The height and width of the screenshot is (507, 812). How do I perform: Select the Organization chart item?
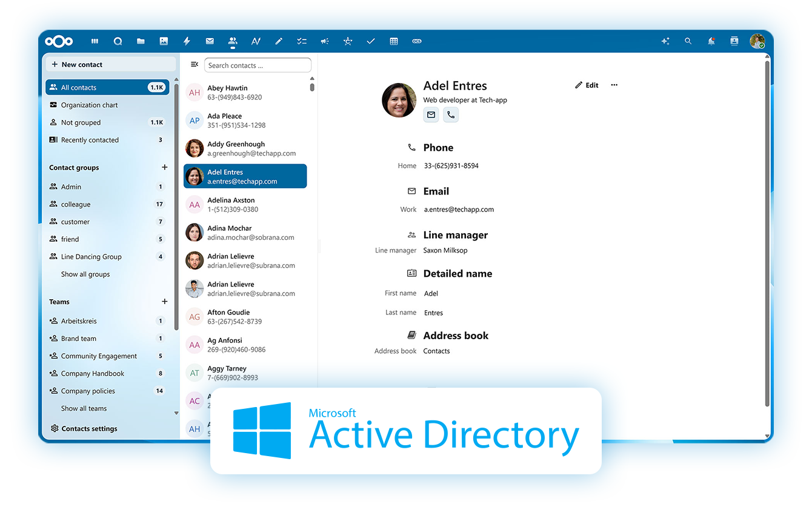[x=89, y=105]
